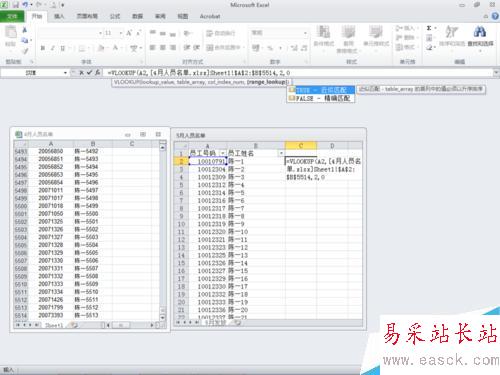Click the Format Painter brush icon
The image size is (500, 375).
pyautogui.click(x=25, y=51)
